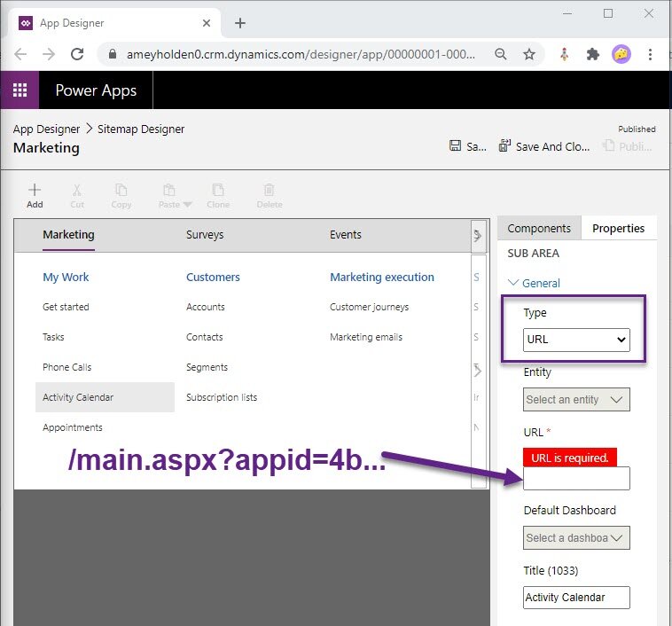This screenshot has width=672, height=626.
Task: Select the Marketing execution group header
Action: click(x=382, y=278)
